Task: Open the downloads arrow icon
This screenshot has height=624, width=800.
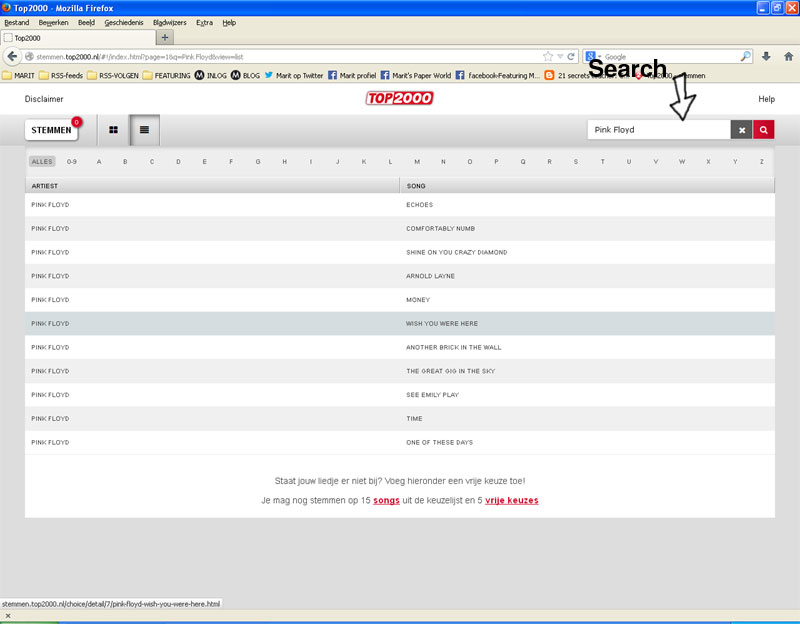Action: click(x=766, y=56)
